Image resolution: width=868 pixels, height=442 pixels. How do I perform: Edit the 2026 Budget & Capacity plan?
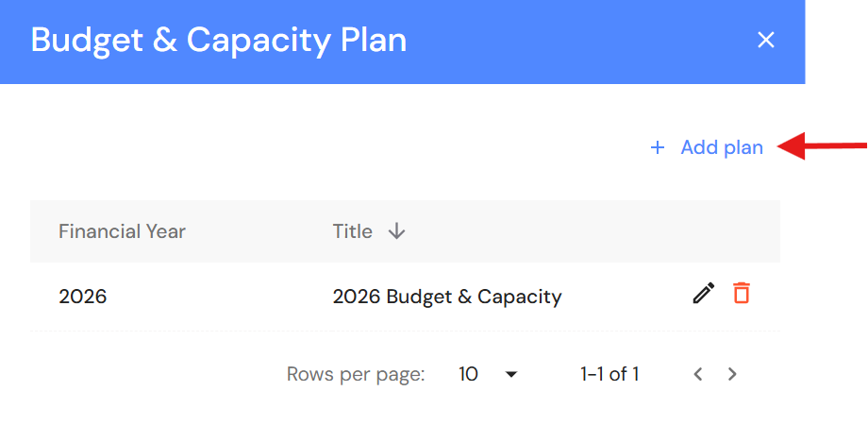point(703,294)
